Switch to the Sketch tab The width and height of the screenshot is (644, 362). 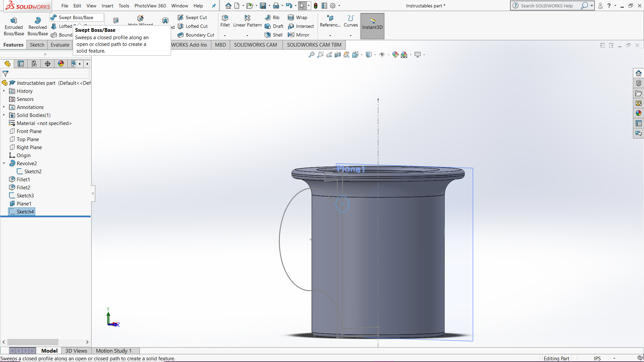[x=37, y=45]
